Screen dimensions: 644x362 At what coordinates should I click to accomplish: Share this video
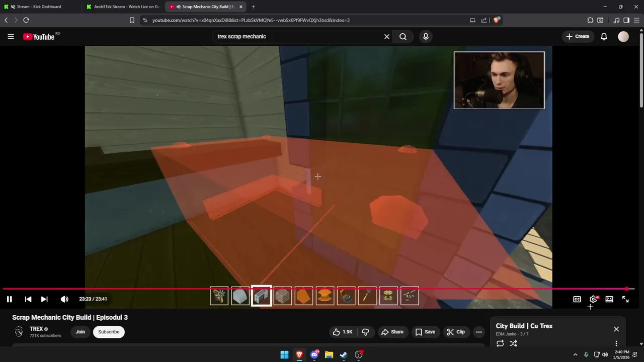tap(392, 332)
